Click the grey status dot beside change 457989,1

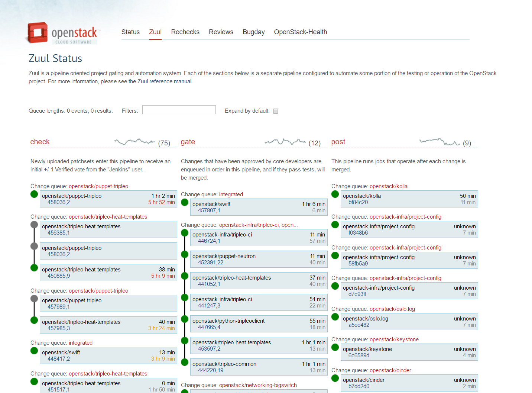34,299
